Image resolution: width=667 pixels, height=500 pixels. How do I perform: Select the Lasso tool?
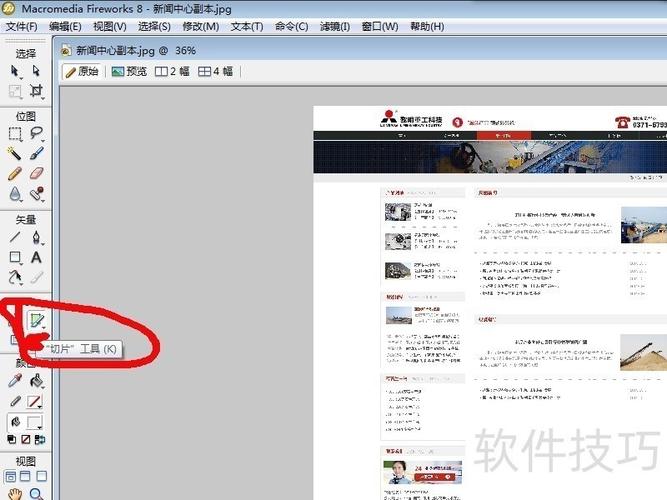click(37, 134)
